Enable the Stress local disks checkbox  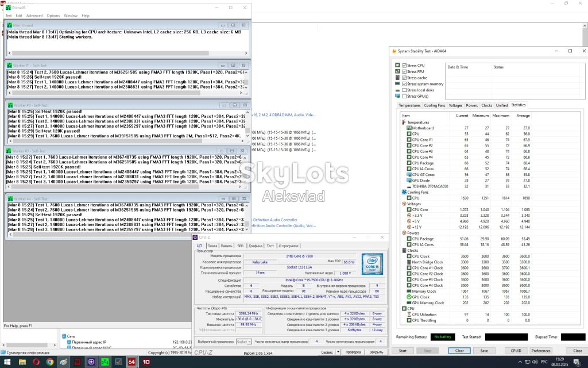tap(404, 90)
